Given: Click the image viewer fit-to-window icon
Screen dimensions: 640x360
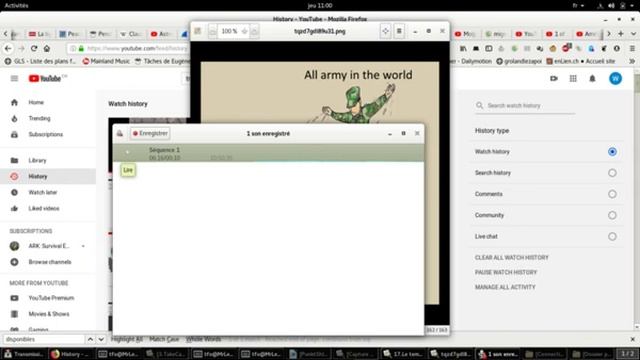Looking at the screenshot, I should 385,31.
